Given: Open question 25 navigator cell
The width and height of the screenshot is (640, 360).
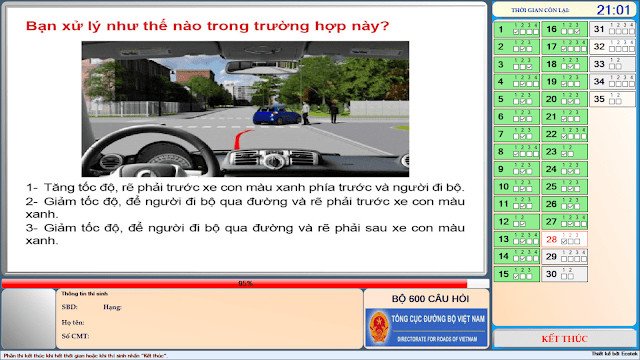Looking at the screenshot, I should 564,187.
